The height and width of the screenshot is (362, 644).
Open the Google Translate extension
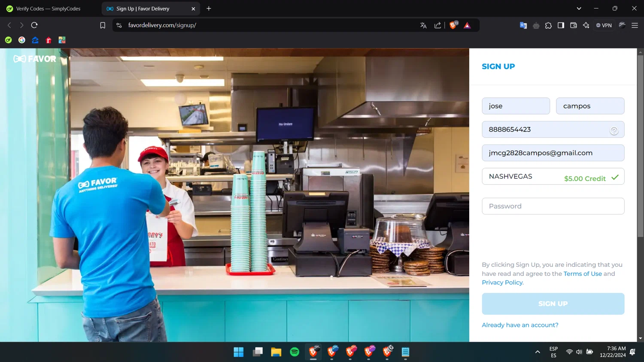(x=523, y=25)
